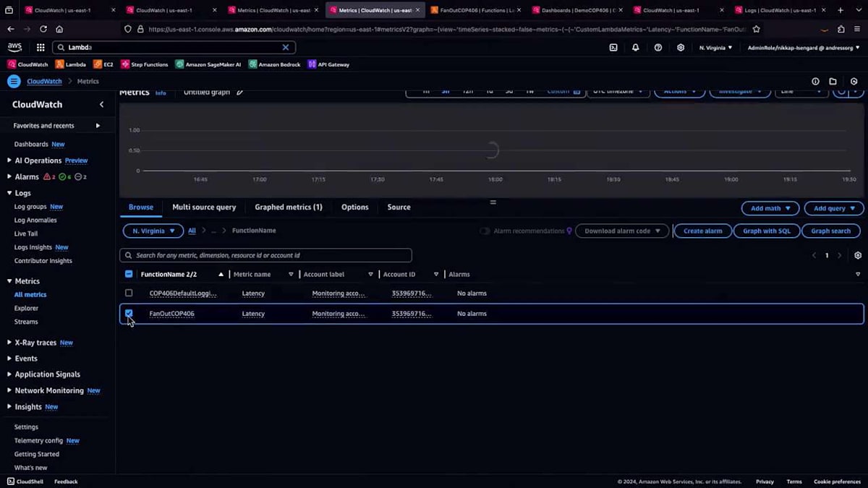Expand Favorites and recents submenu
Viewport: 868px width, 488px height.
click(x=98, y=126)
